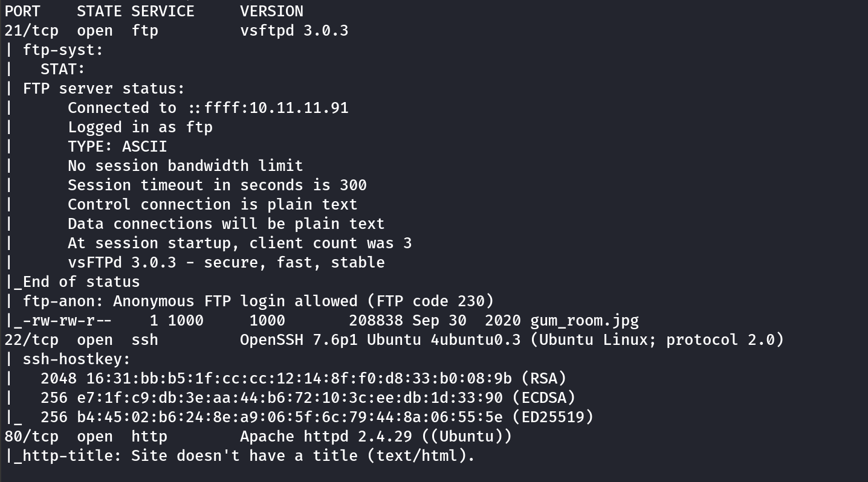
Task: Click the 80/tcp port entry
Action: point(31,436)
